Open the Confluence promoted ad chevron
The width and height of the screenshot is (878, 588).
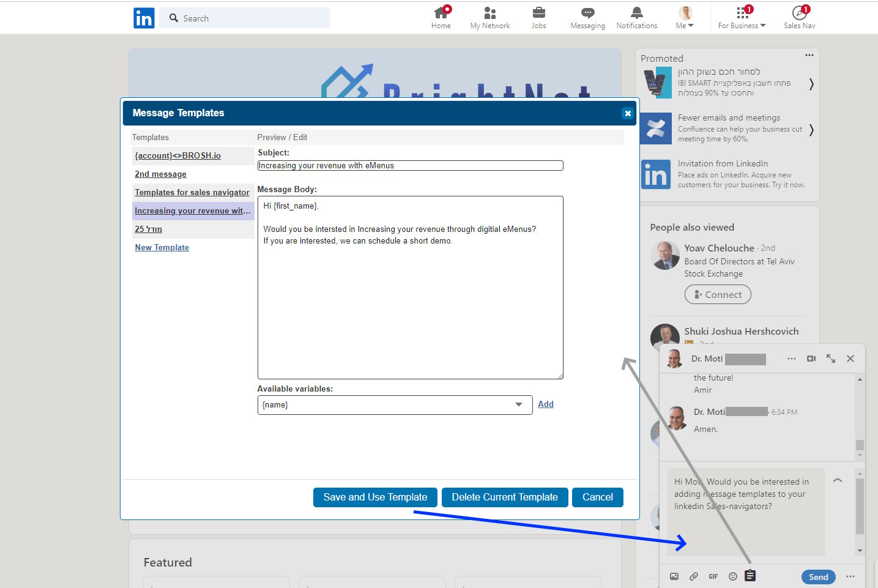point(811,130)
